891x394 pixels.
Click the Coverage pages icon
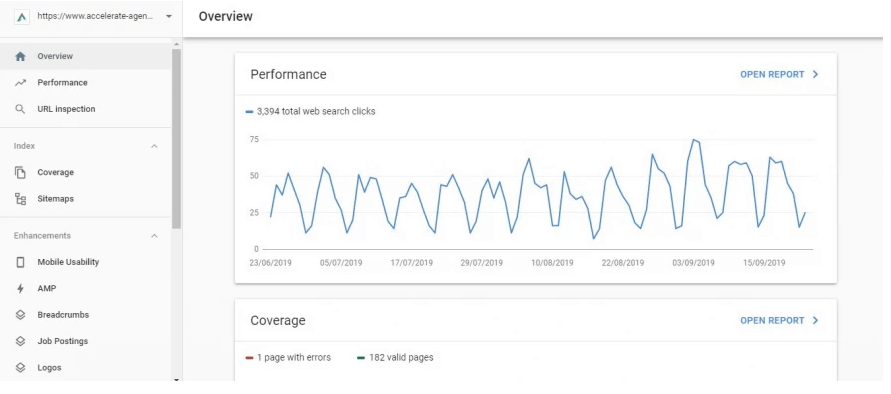tap(20, 172)
